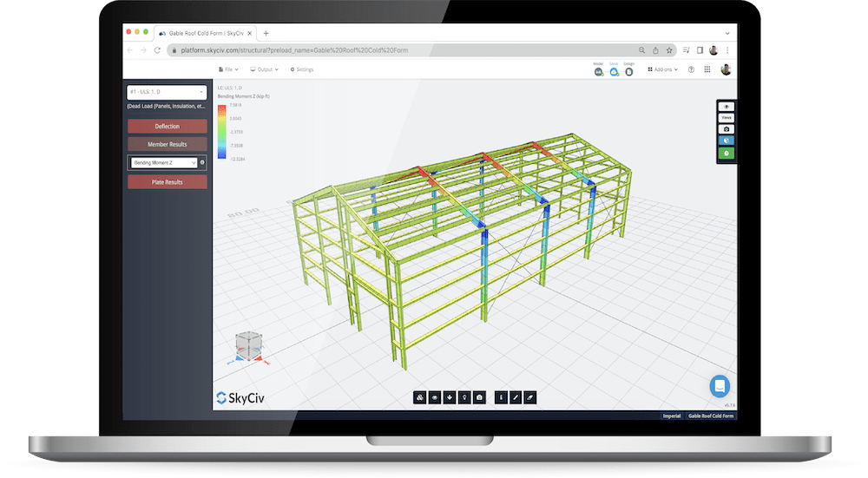Screen dimensions: 868x478
Task: Go back in browser history
Action: click(x=130, y=50)
